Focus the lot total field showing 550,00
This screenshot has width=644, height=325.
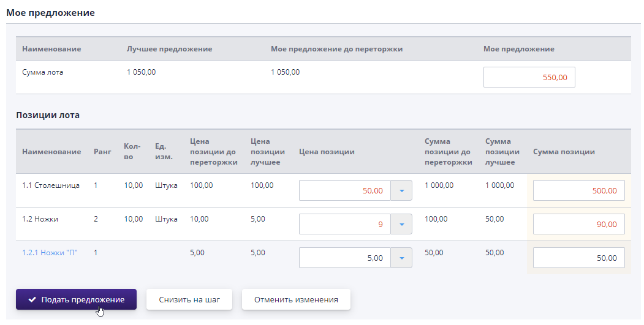pyautogui.click(x=529, y=77)
